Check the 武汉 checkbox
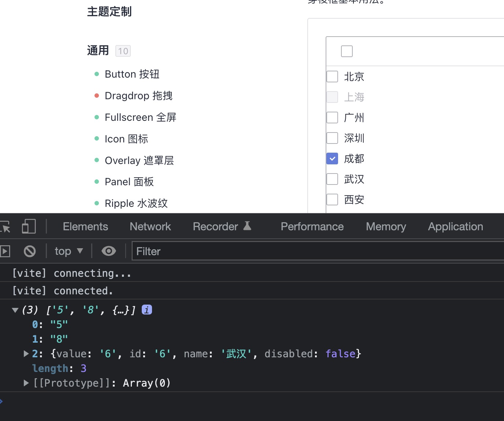 pos(332,179)
